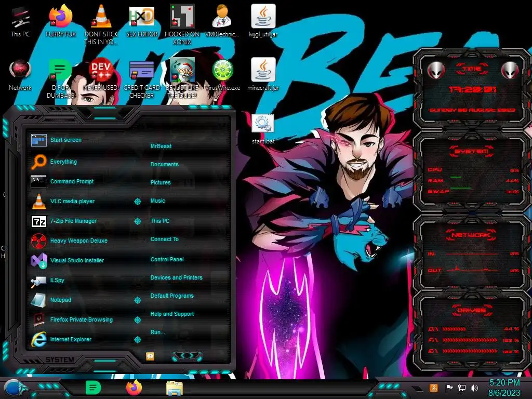The image size is (532, 399).
Task: Launch Everything search from start menu
Action: point(82,162)
